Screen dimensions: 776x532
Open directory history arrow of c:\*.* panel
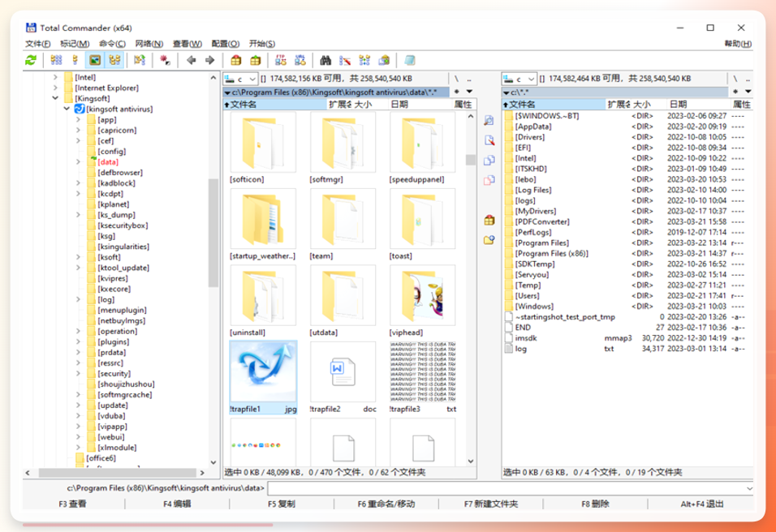point(748,92)
